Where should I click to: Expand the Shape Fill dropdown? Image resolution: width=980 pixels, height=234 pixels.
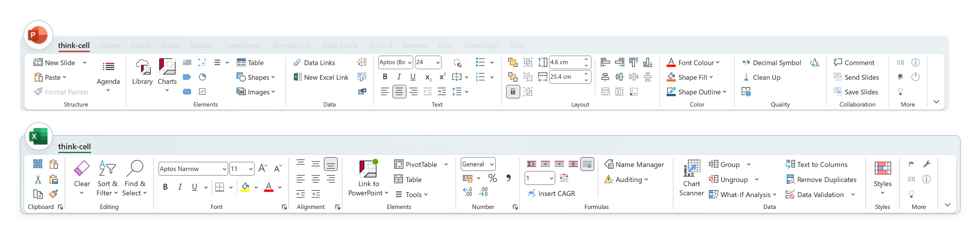[x=711, y=77]
